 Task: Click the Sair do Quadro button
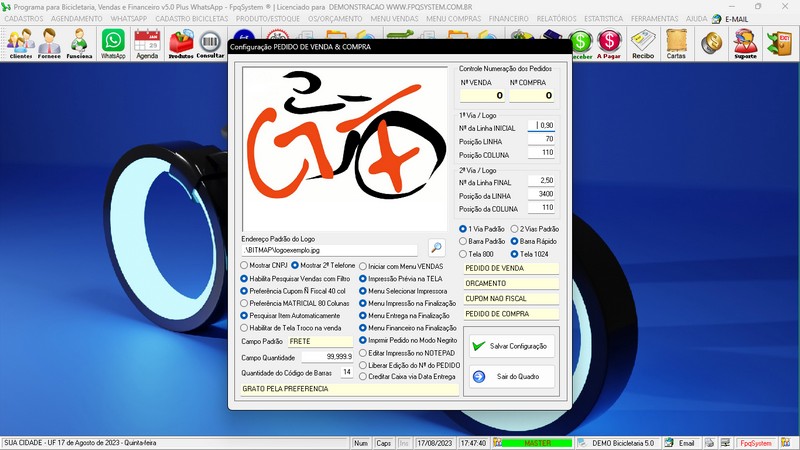pyautogui.click(x=510, y=376)
